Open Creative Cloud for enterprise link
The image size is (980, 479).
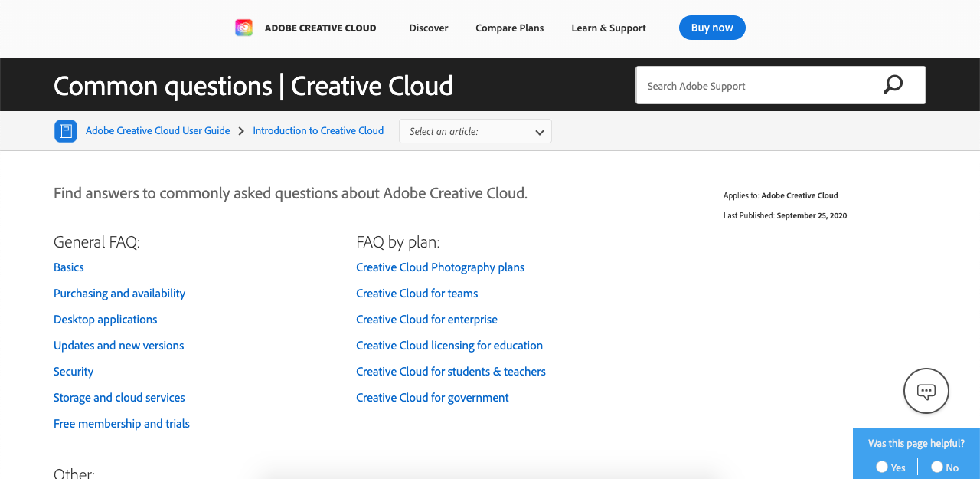(427, 320)
